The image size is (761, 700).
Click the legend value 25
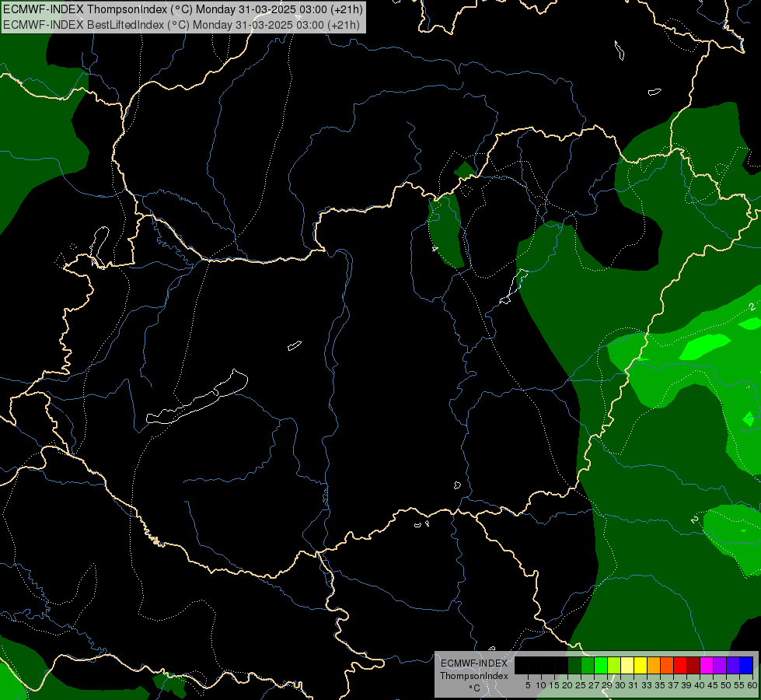(x=581, y=685)
